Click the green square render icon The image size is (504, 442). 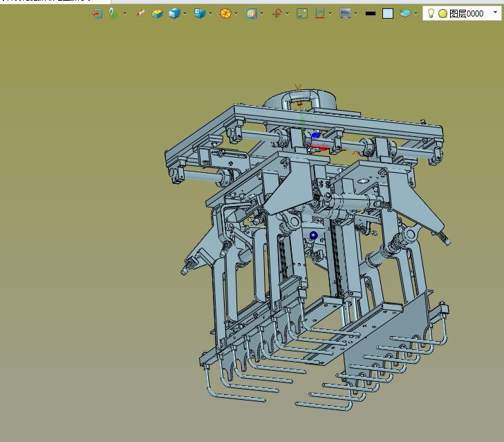pyautogui.click(x=302, y=13)
